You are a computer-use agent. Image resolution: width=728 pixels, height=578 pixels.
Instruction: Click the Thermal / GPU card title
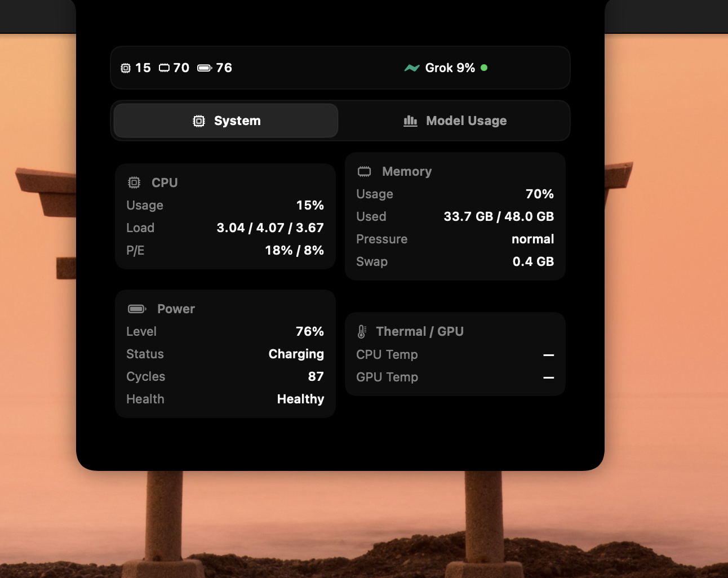420,331
